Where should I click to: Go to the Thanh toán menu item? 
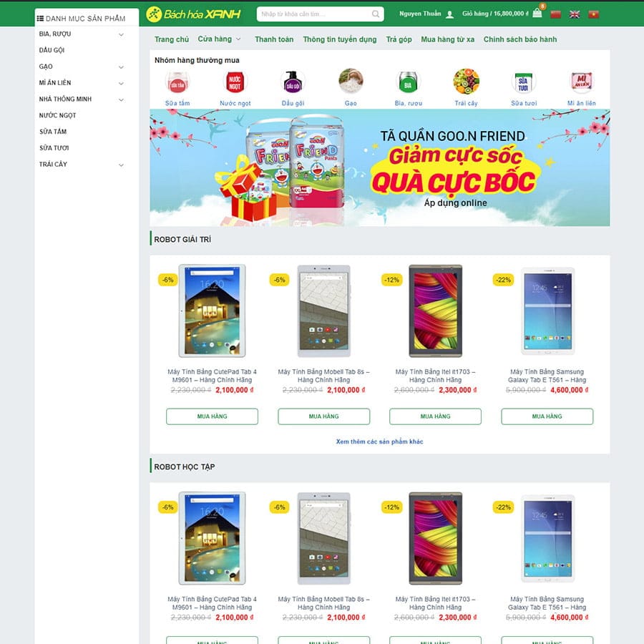tap(274, 39)
